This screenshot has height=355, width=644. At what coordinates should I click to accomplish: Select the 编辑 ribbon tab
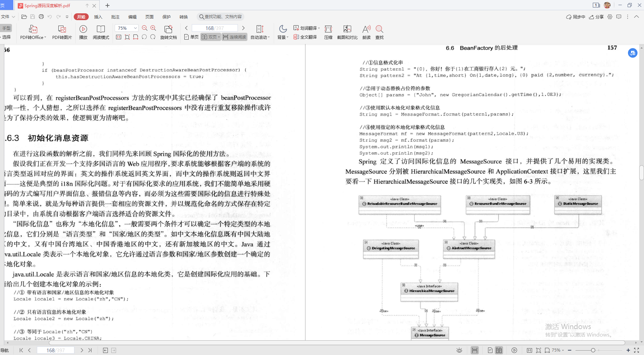tap(132, 17)
